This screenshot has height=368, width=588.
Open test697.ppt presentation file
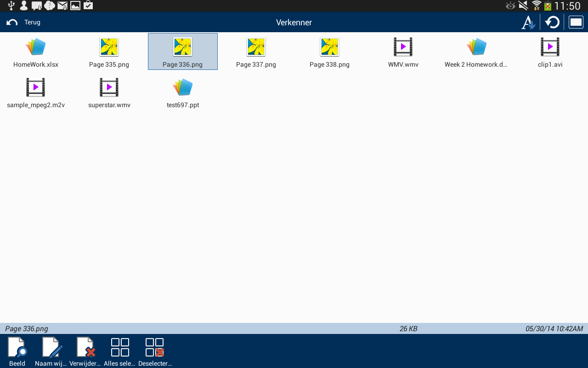tap(183, 92)
